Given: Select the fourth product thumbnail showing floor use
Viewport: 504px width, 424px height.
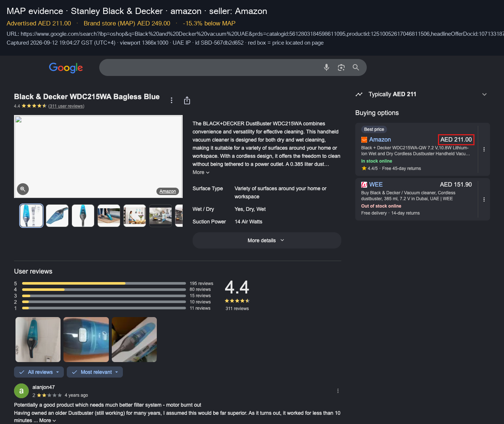Looking at the screenshot, I should coord(109,216).
